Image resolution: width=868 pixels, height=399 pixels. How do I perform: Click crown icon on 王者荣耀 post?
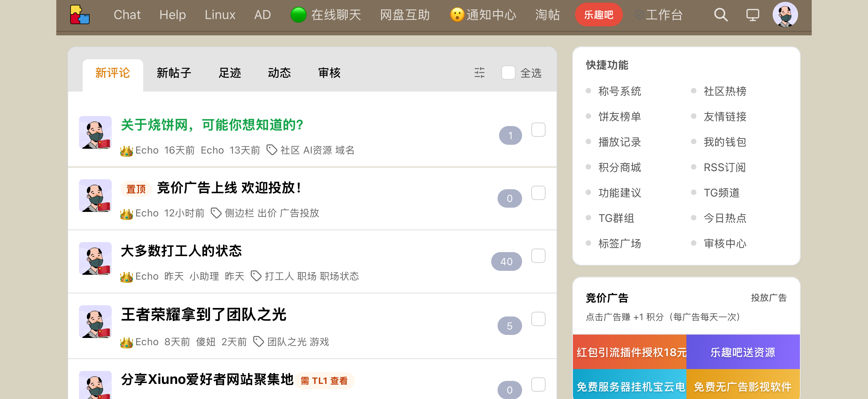pyautogui.click(x=127, y=342)
